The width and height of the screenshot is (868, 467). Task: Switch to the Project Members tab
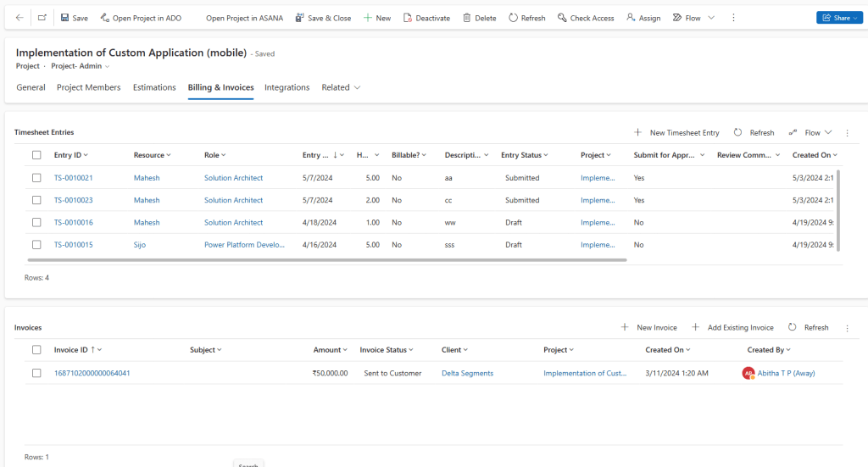(88, 87)
